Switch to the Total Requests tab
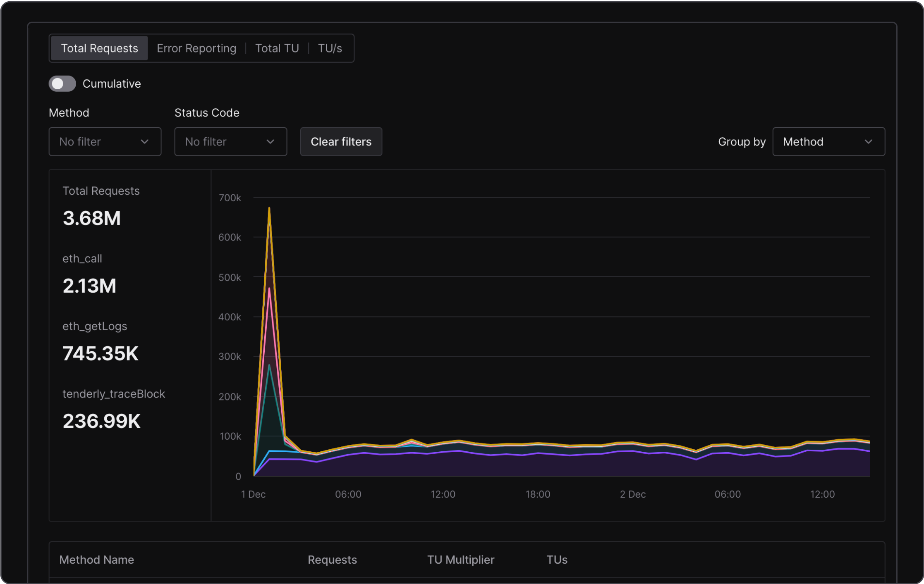The width and height of the screenshot is (924, 584). pyautogui.click(x=99, y=48)
